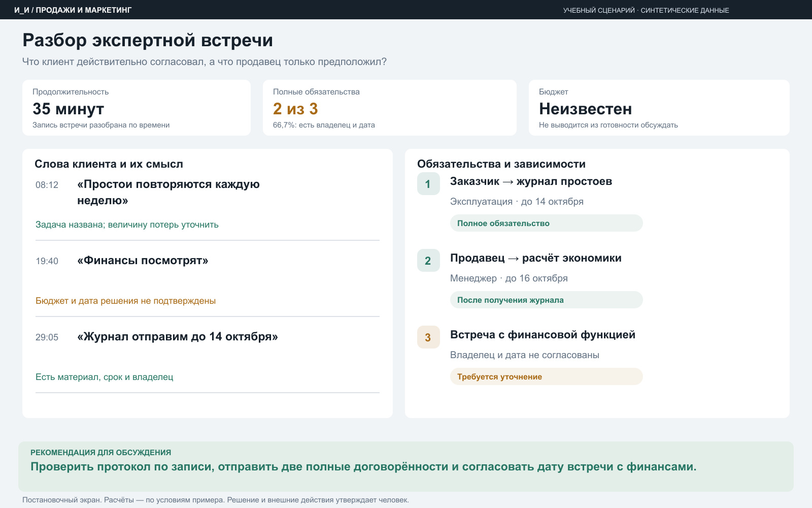Click the quote «Журнал отправим до 14 октября»
The image size is (812, 508).
(178, 337)
